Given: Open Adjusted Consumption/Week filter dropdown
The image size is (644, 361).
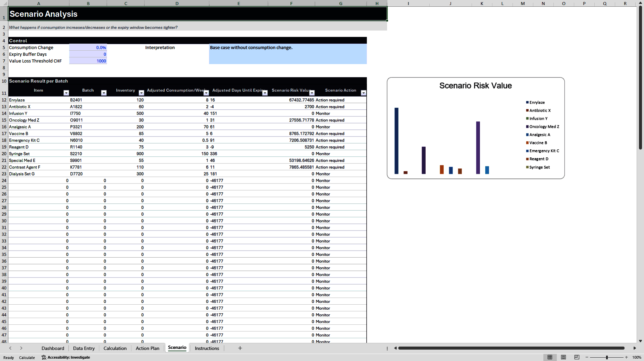Looking at the screenshot, I should [206, 93].
